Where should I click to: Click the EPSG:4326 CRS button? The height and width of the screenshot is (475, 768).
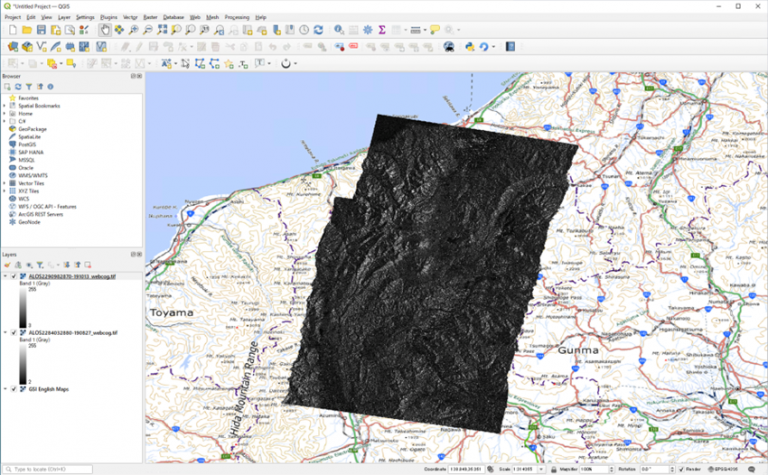[723, 469]
